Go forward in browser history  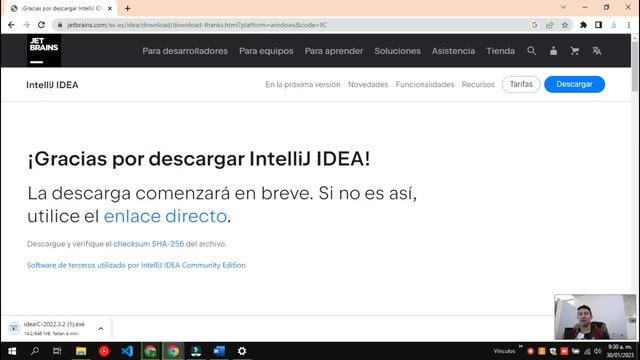click(26, 25)
